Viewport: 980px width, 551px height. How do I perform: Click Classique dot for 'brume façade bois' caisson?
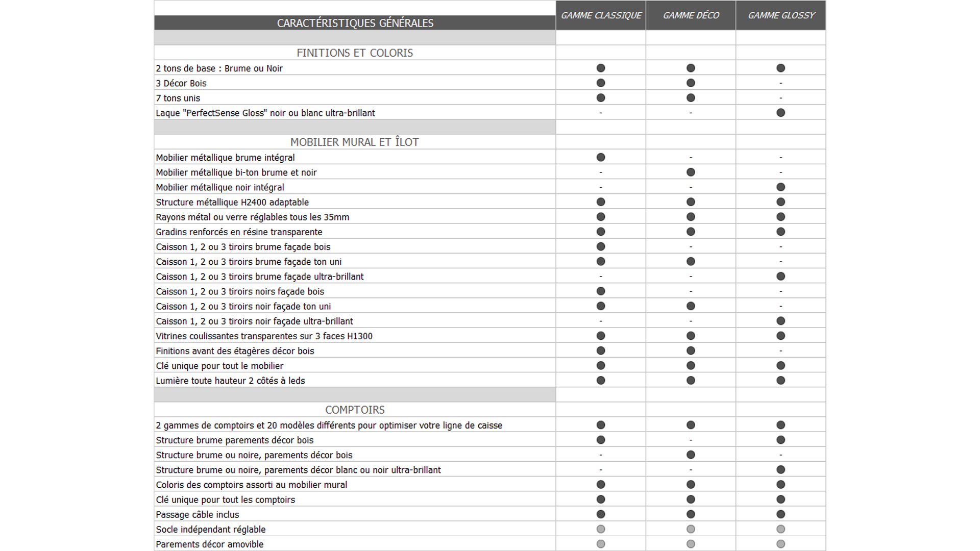point(601,246)
